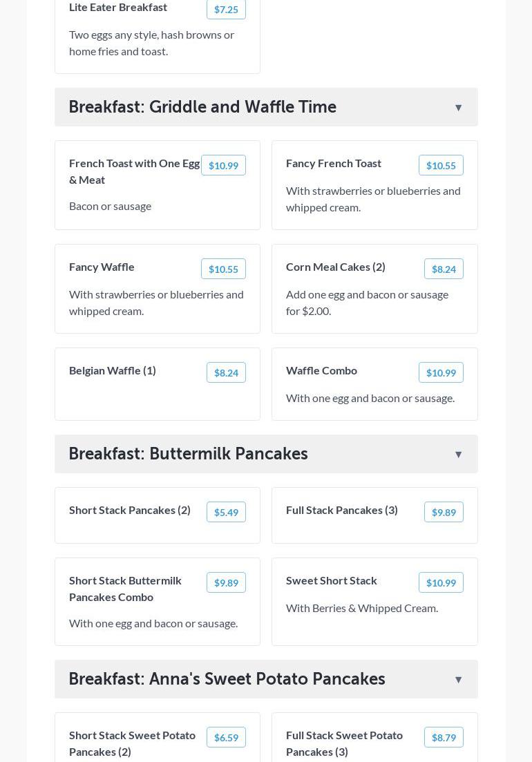The image size is (532, 762).
Task: Click Corn Meal Cakes $8.24 price
Action: point(444,269)
